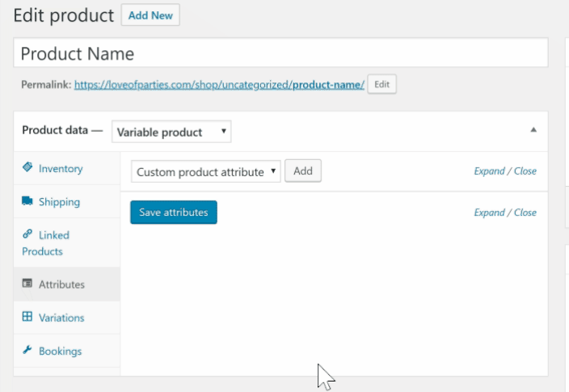
Task: Click the Shipping truck icon
Action: [27, 201]
